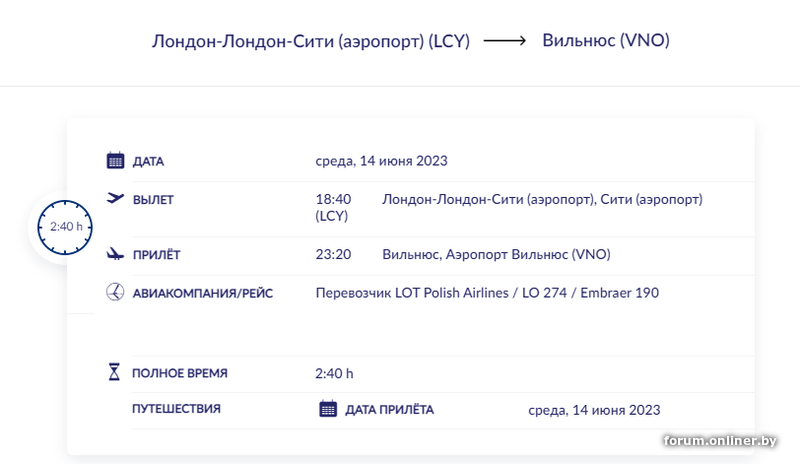Click the airline logo icon beside АВИАКОМПАНИЯ/РЕЙС
Screen dimensions: 800x464
click(115, 292)
